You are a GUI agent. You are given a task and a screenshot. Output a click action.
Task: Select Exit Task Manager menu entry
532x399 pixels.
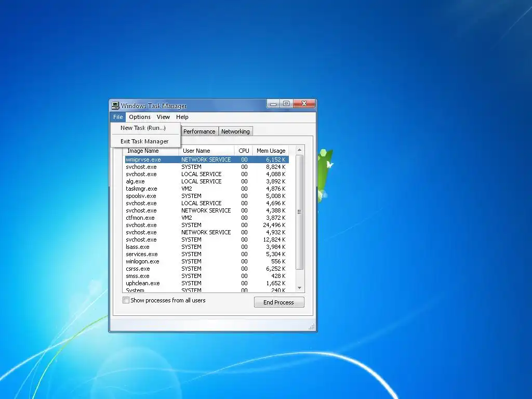(x=145, y=141)
